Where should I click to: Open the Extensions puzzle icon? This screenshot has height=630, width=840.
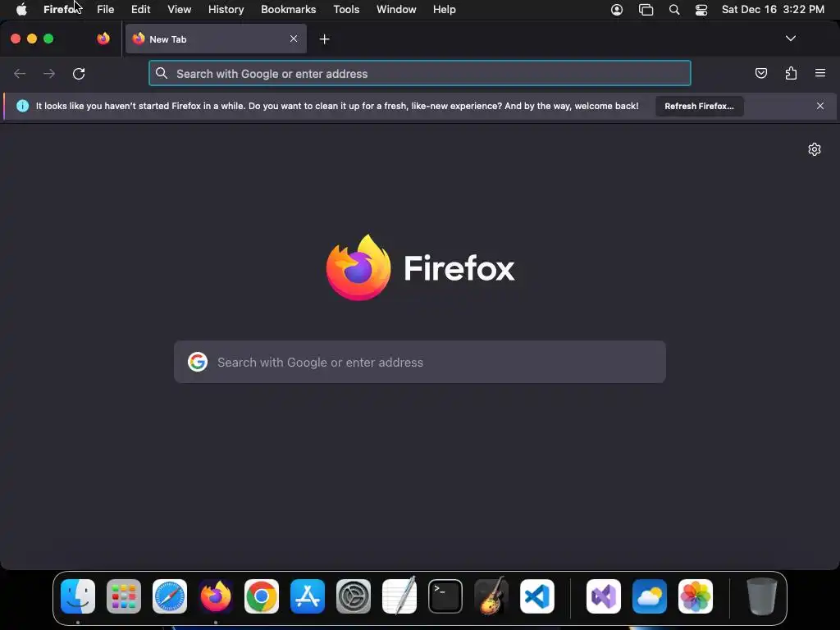[791, 73]
